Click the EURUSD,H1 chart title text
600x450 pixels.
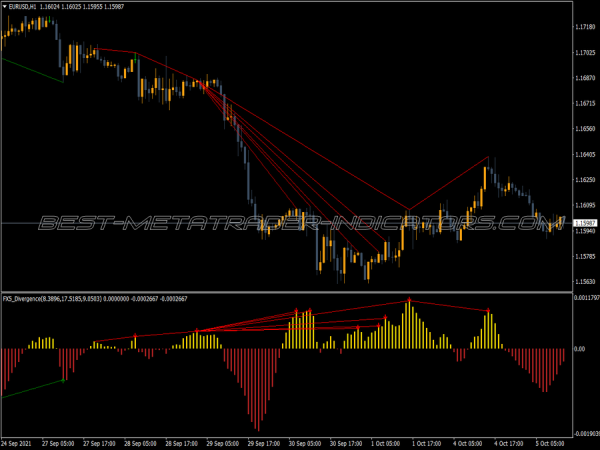point(22,7)
